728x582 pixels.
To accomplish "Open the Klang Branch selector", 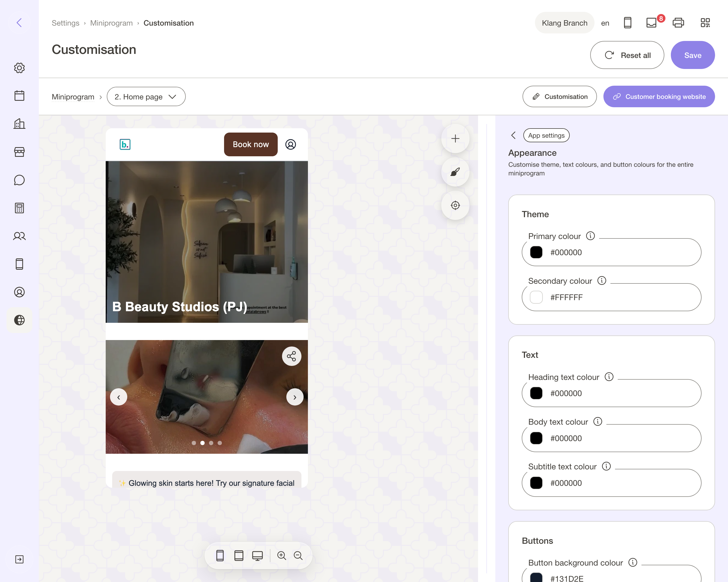I will pyautogui.click(x=564, y=23).
